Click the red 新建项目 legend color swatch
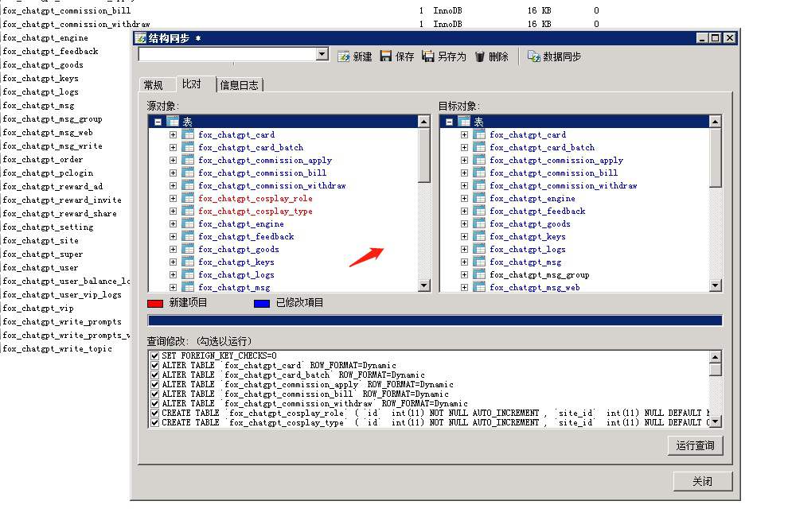 coord(155,303)
